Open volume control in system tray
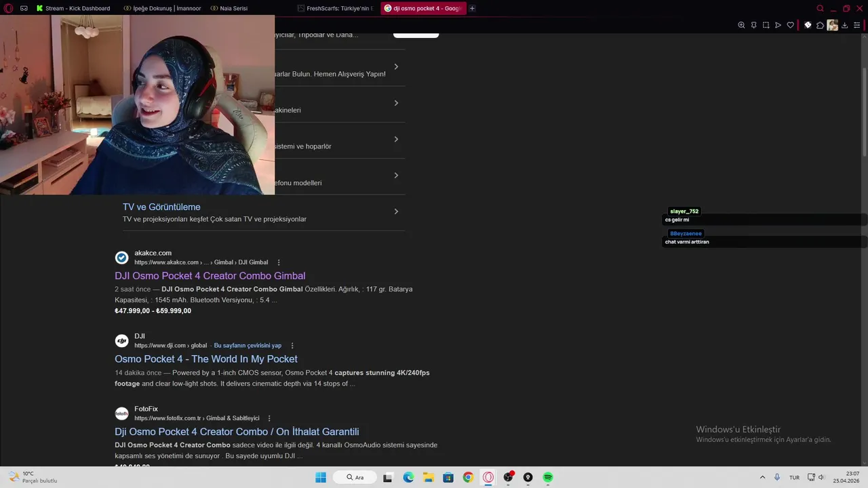The image size is (868, 488). click(x=821, y=477)
